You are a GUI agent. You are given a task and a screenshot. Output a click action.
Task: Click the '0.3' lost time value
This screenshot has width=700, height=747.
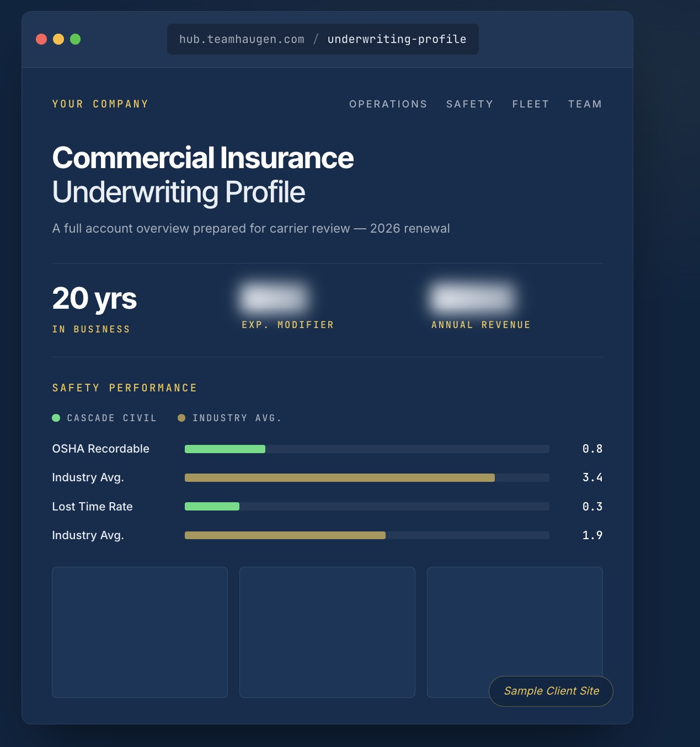(592, 507)
